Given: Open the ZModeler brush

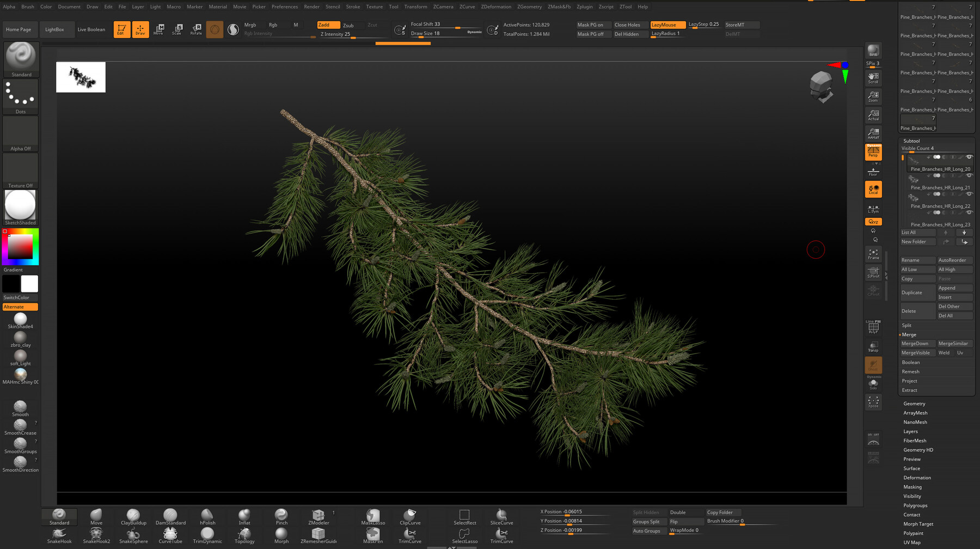Looking at the screenshot, I should [x=318, y=515].
